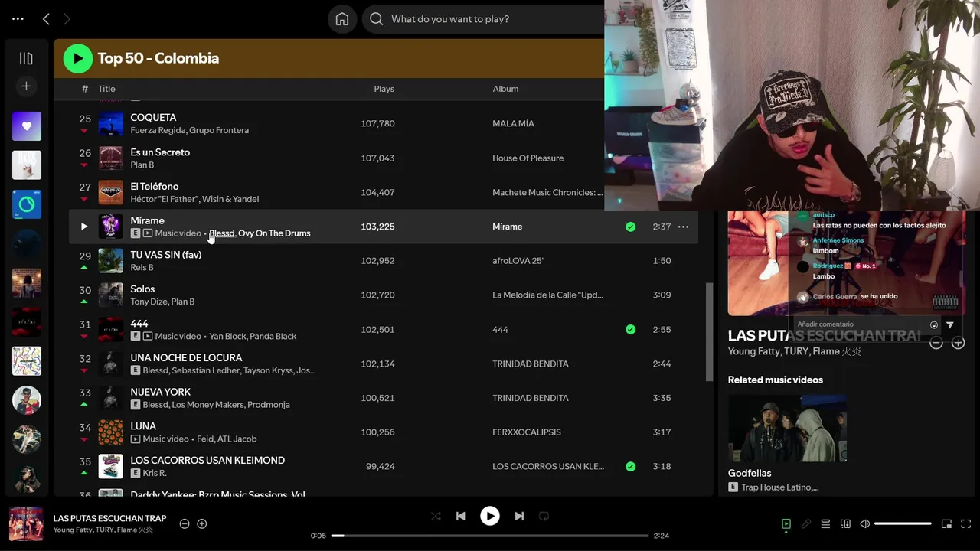Open FERRXOCALIPSIS album link
Viewport: 980px width, 551px height.
click(527, 432)
